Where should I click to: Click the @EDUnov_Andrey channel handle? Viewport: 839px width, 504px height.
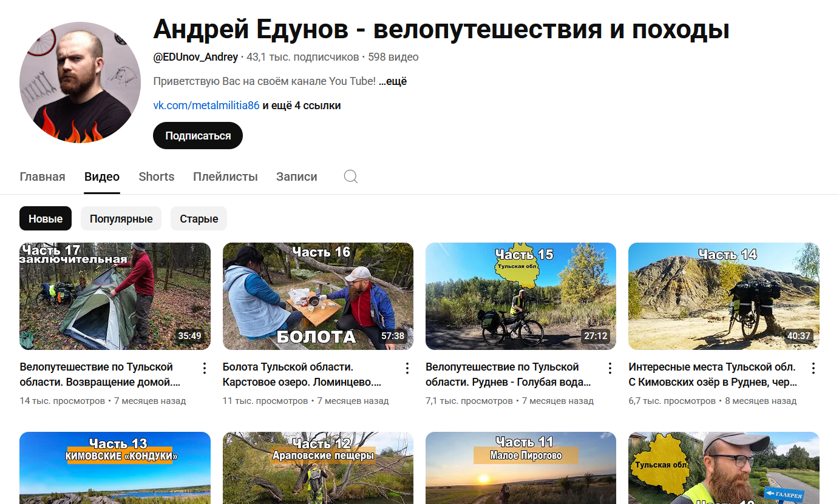click(195, 57)
